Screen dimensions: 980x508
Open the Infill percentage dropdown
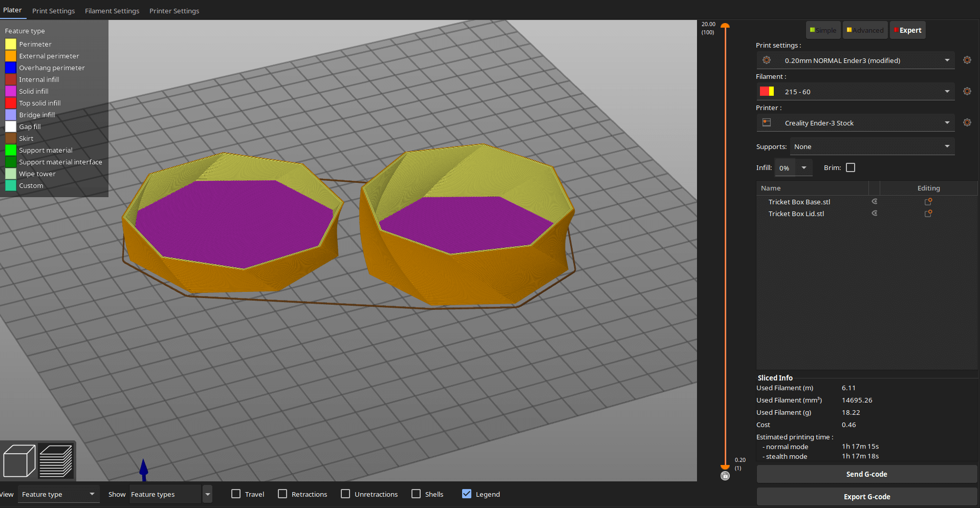(x=793, y=167)
